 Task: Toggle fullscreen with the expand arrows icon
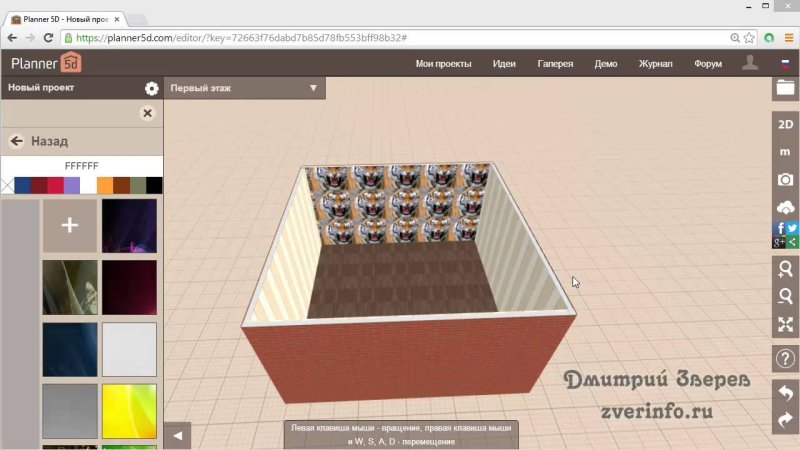pos(785,324)
